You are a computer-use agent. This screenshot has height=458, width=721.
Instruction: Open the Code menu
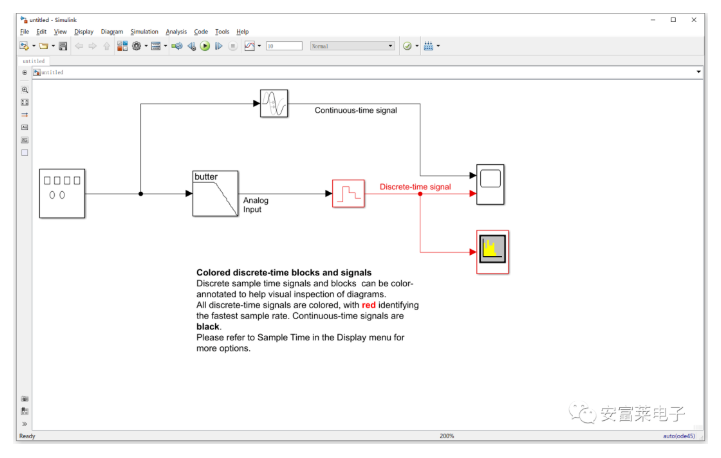tap(200, 32)
